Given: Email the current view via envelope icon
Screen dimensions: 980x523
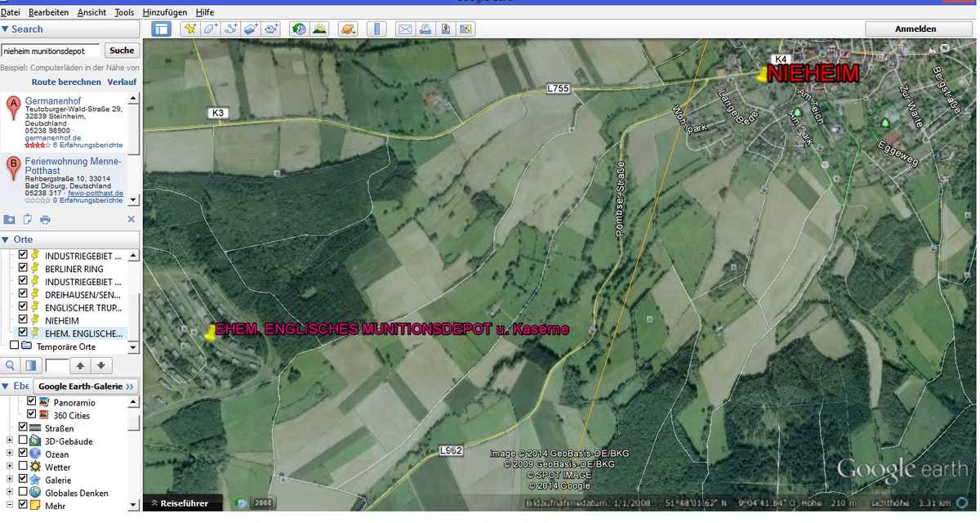Looking at the screenshot, I should 405,29.
